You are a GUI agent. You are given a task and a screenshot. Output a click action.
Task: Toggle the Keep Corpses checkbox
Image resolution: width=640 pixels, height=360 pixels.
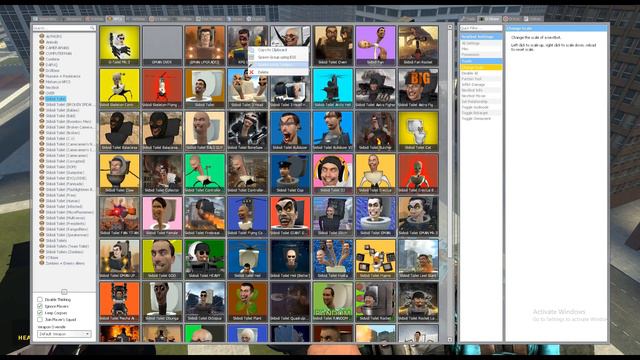tap(40, 313)
